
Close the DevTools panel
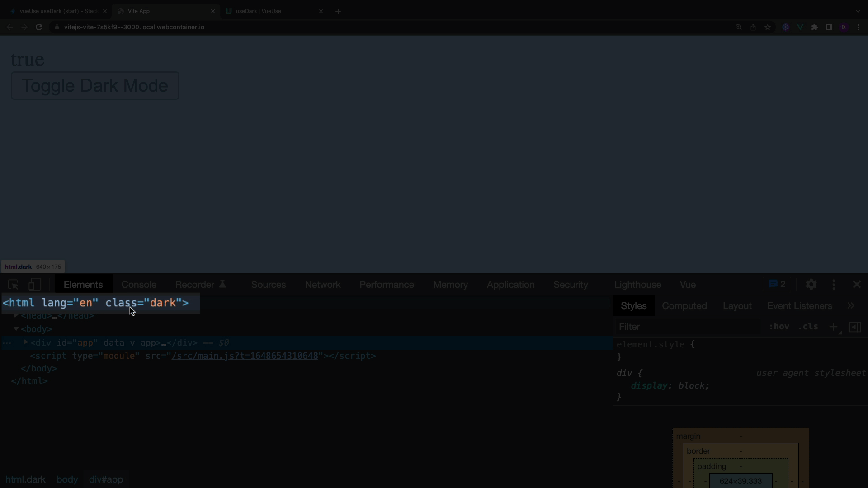coord(857,284)
